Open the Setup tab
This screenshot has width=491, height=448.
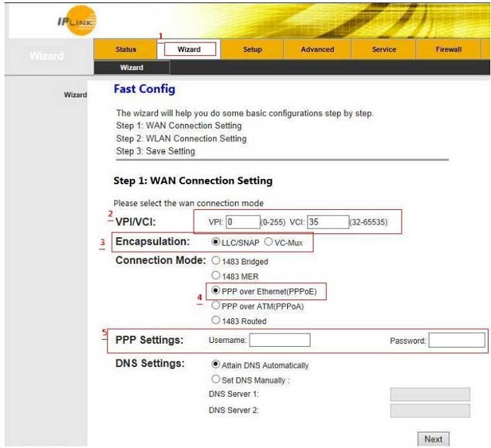(252, 50)
